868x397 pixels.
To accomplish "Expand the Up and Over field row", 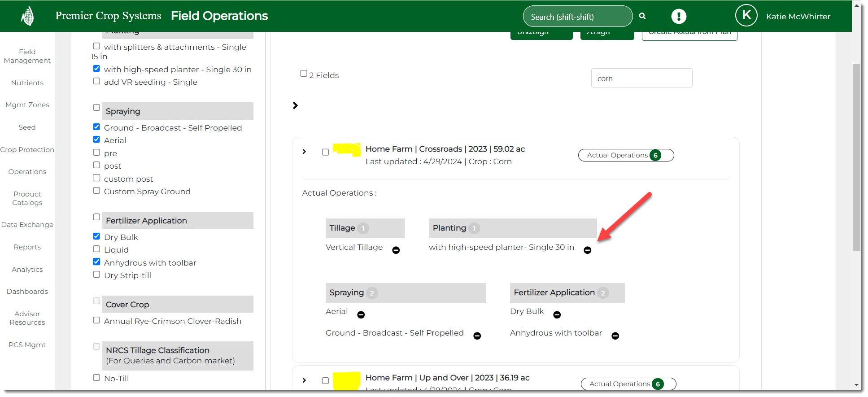I will point(304,380).
